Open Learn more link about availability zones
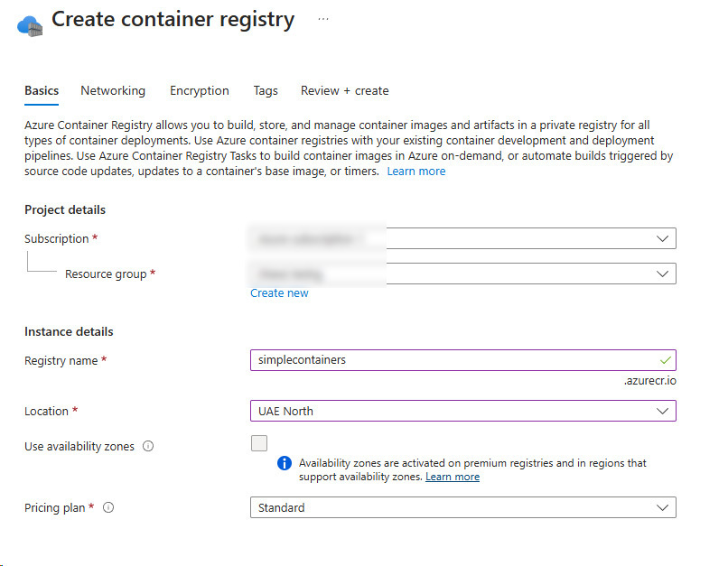Screen dimensions: 728x566 pos(453,477)
